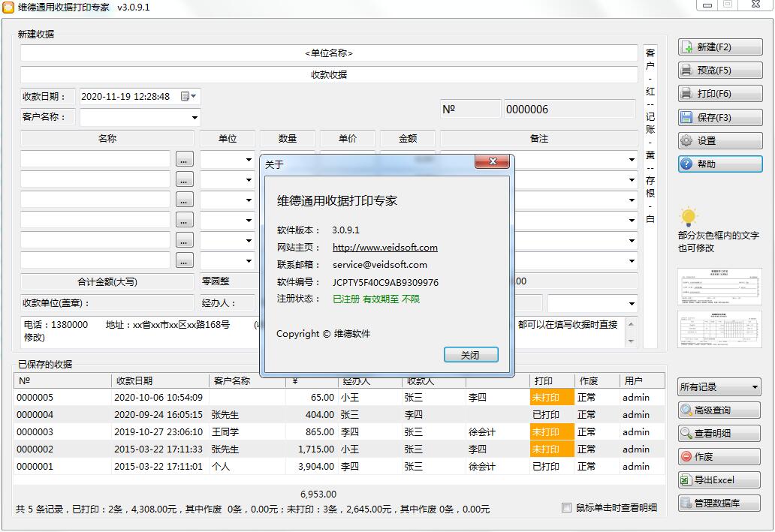Click the 新建(F2) new receipt button
775x532 pixels.
[720, 47]
